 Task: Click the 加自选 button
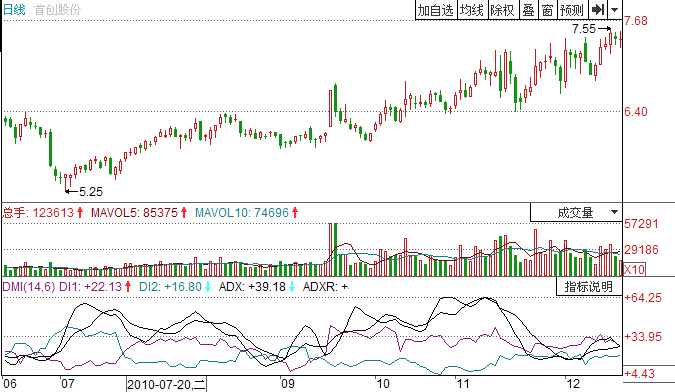[436, 10]
